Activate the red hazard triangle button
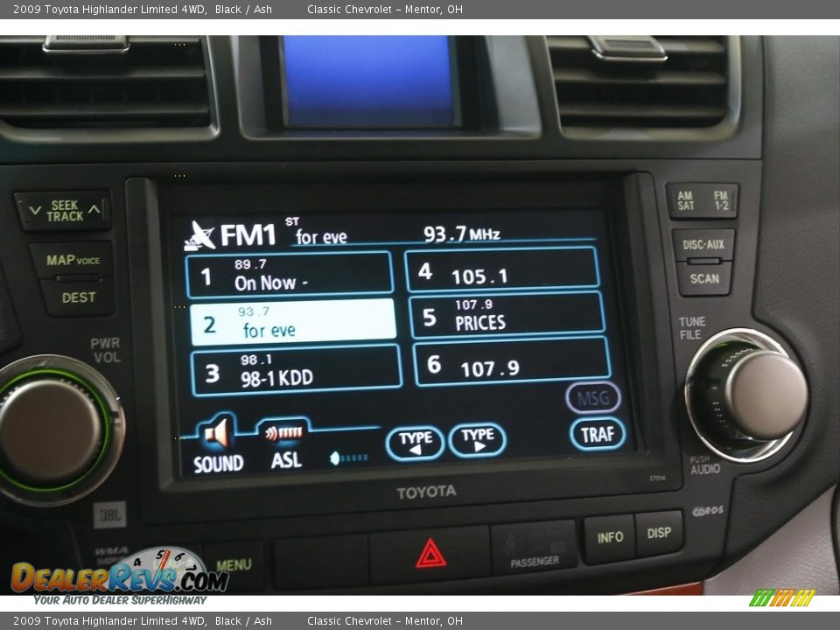Screen dimensions: 840x630 pos(430,555)
